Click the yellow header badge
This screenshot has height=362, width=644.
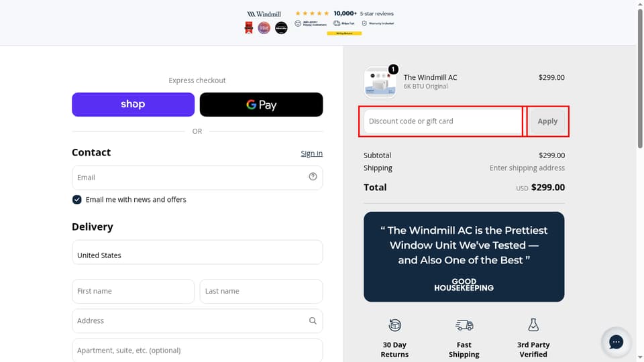pyautogui.click(x=344, y=34)
